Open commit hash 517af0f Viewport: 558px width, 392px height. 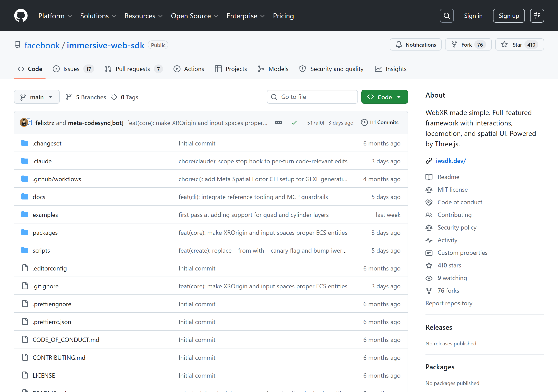pyautogui.click(x=315, y=123)
